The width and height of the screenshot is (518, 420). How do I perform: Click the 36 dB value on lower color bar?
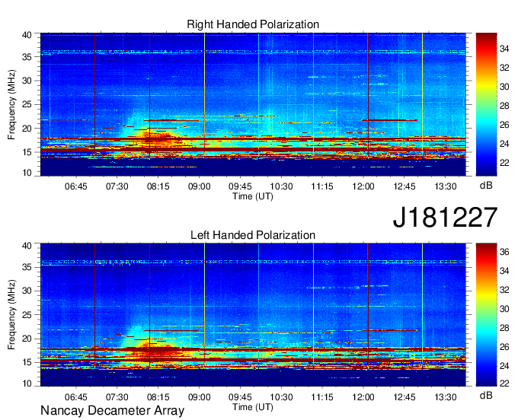click(504, 252)
